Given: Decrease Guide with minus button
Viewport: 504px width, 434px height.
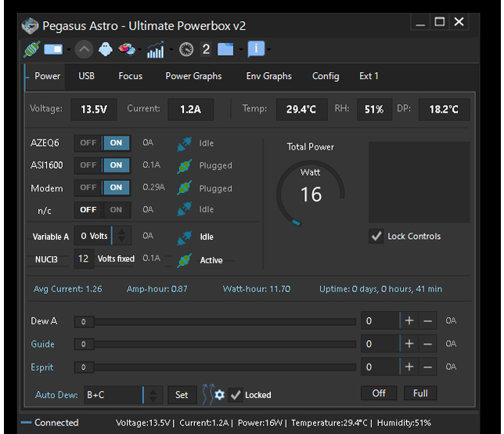Looking at the screenshot, I should pyautogui.click(x=427, y=344).
